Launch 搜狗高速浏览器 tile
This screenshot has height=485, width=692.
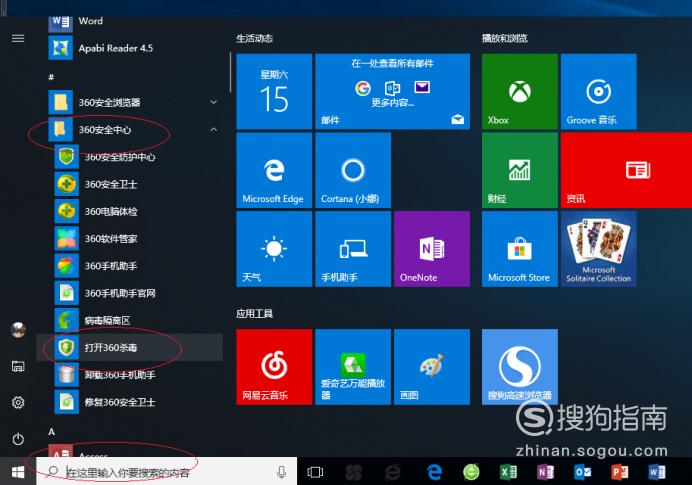(520, 367)
